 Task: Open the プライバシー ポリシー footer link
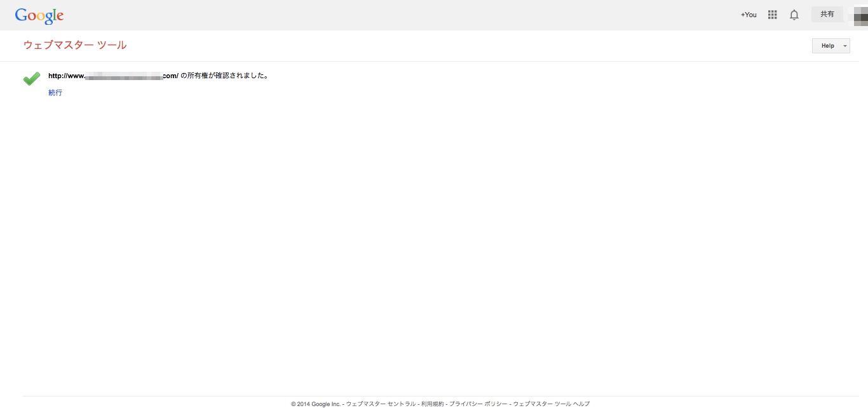click(478, 404)
